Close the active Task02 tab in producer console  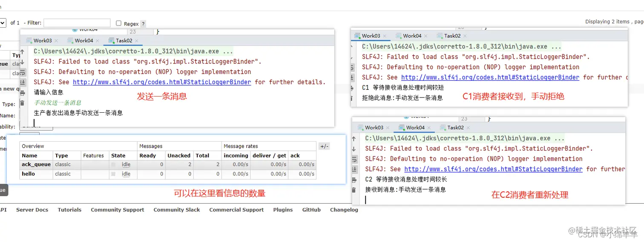137,41
